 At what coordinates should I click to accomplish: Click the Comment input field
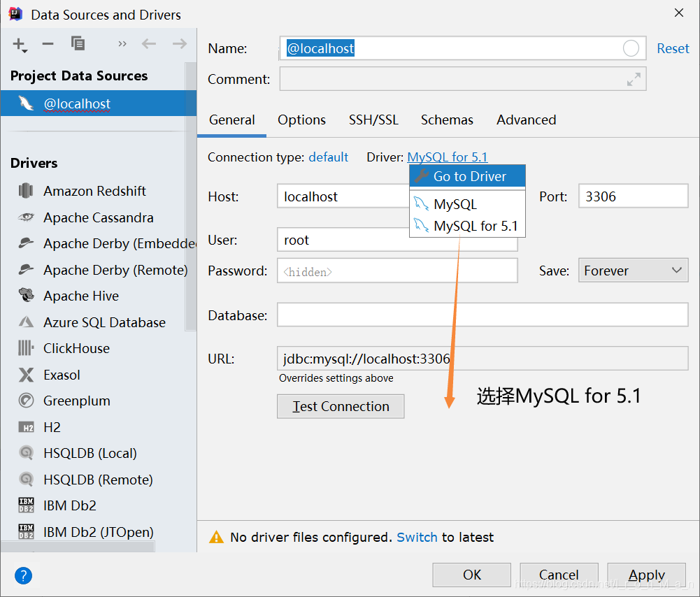(x=463, y=79)
